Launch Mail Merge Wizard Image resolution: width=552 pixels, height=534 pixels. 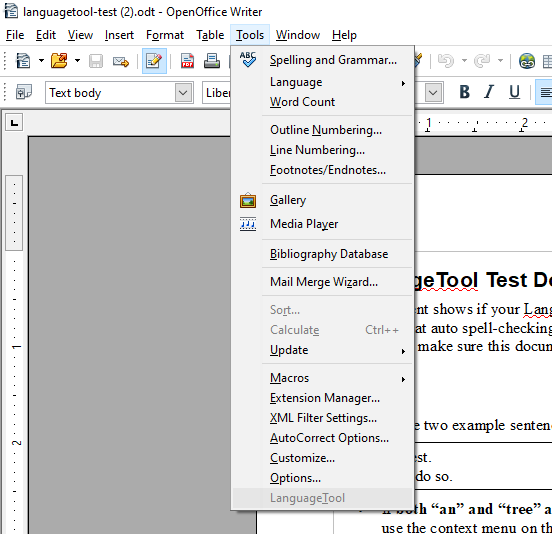pos(322,282)
